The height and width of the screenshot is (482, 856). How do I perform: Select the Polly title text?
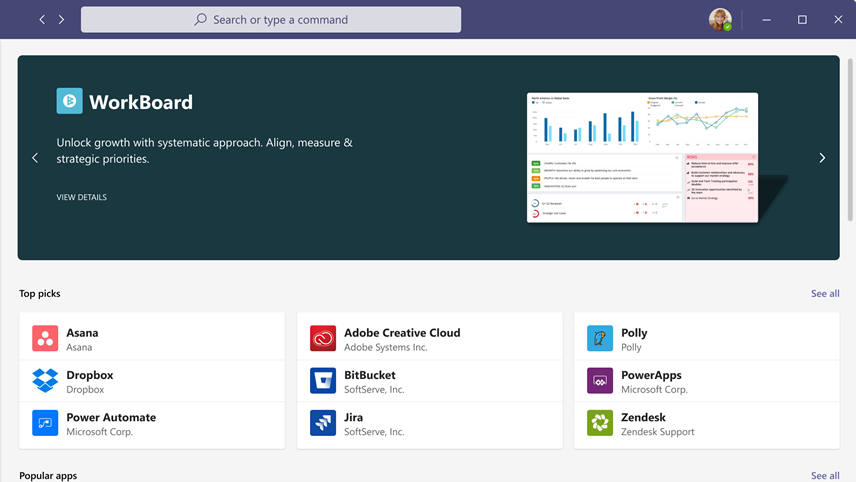[x=634, y=332]
